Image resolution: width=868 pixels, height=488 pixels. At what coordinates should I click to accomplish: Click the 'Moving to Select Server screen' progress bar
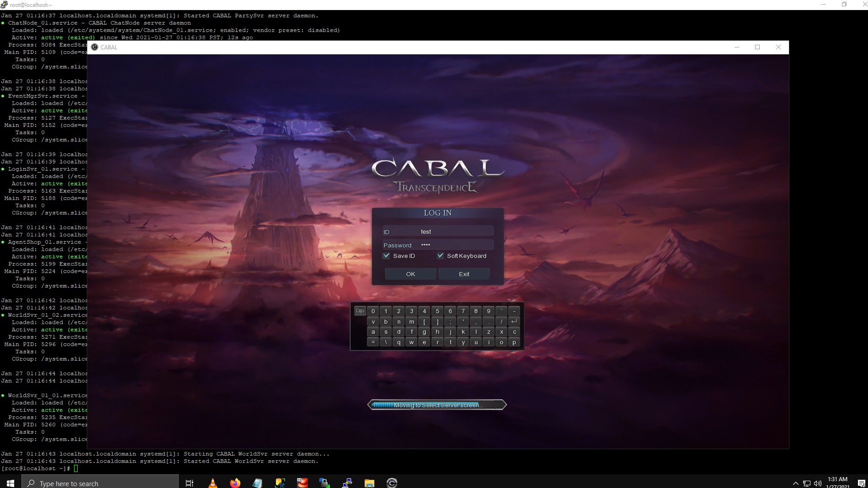[x=437, y=405]
